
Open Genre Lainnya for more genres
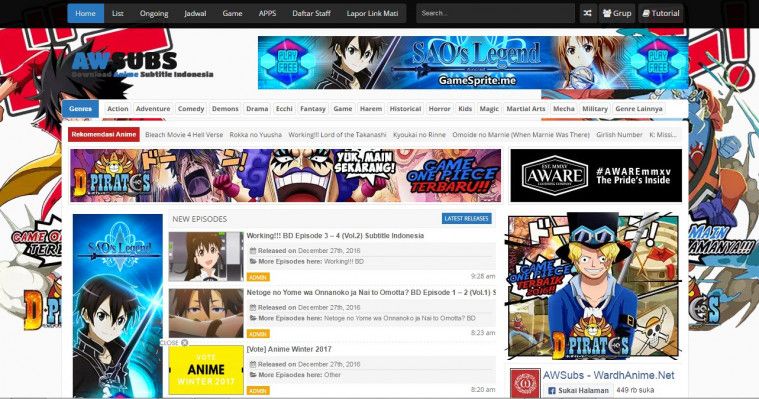639,109
